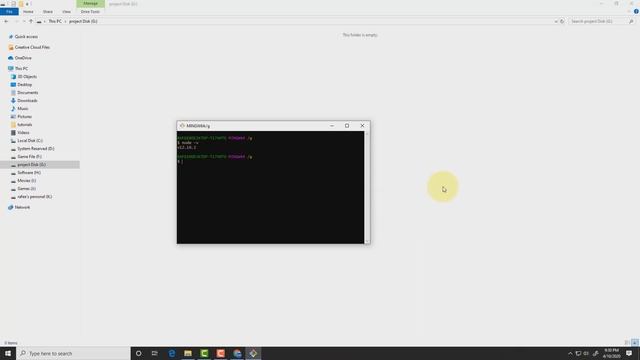The height and width of the screenshot is (360, 640).
Task: Select Software (H:) drive
Action: click(29, 173)
